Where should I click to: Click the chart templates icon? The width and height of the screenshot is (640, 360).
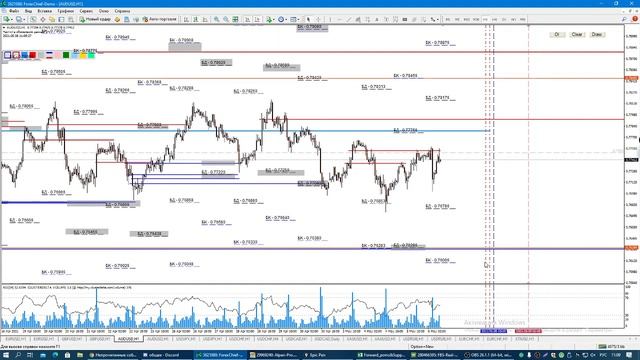293,19
